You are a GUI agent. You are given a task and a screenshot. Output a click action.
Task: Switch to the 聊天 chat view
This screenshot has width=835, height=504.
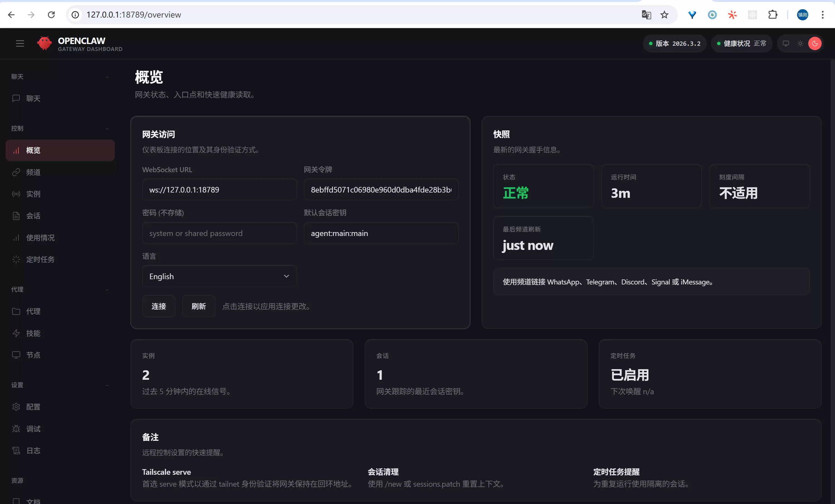click(33, 98)
